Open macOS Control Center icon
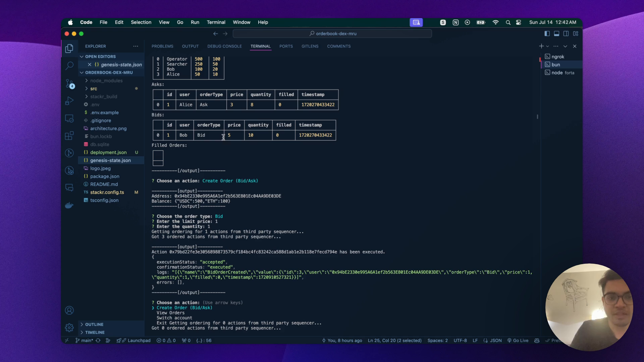 click(x=519, y=22)
